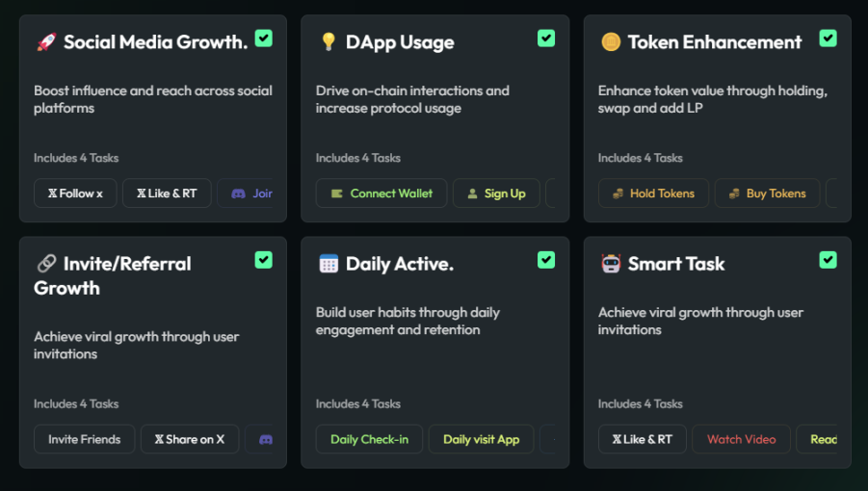Viewport: 868px width, 491px height.
Task: Click the Connect Wallet task chip
Action: tap(381, 194)
